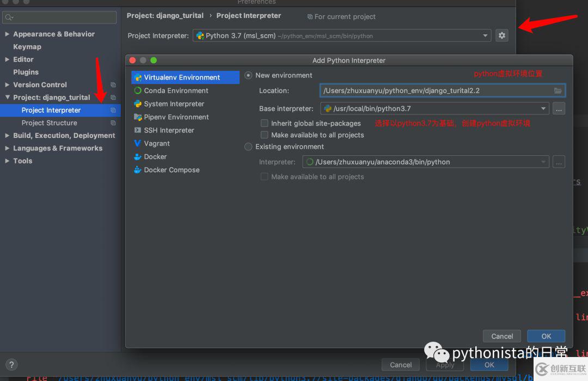Click the Preferences search field
The image size is (588, 381).
(59, 17)
